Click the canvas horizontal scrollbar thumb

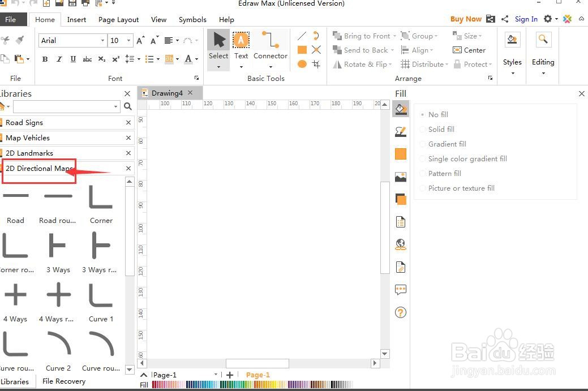point(257,363)
